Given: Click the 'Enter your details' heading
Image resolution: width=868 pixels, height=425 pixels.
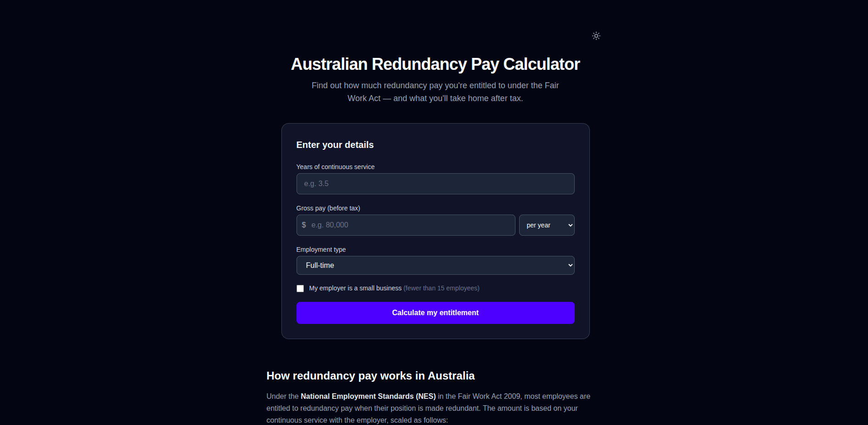Looking at the screenshot, I should pos(335,145).
